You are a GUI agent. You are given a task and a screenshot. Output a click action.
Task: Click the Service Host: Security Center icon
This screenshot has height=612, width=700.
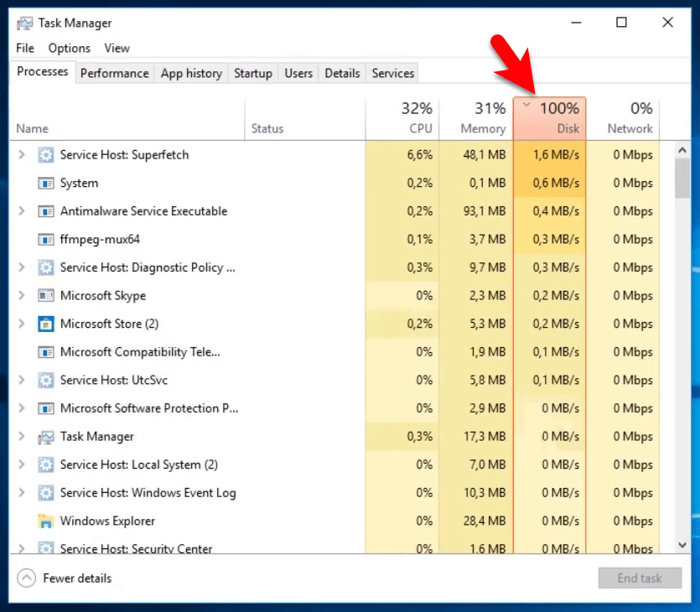coord(45,547)
